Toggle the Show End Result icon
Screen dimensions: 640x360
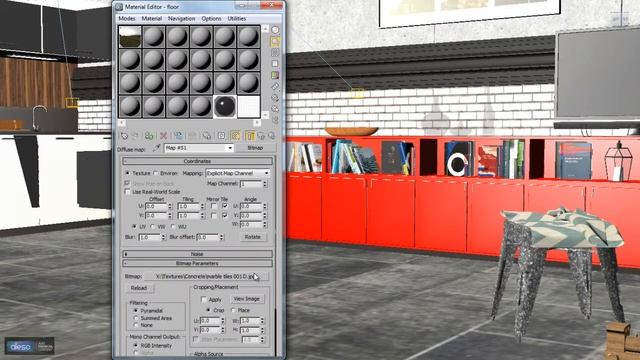click(250, 136)
